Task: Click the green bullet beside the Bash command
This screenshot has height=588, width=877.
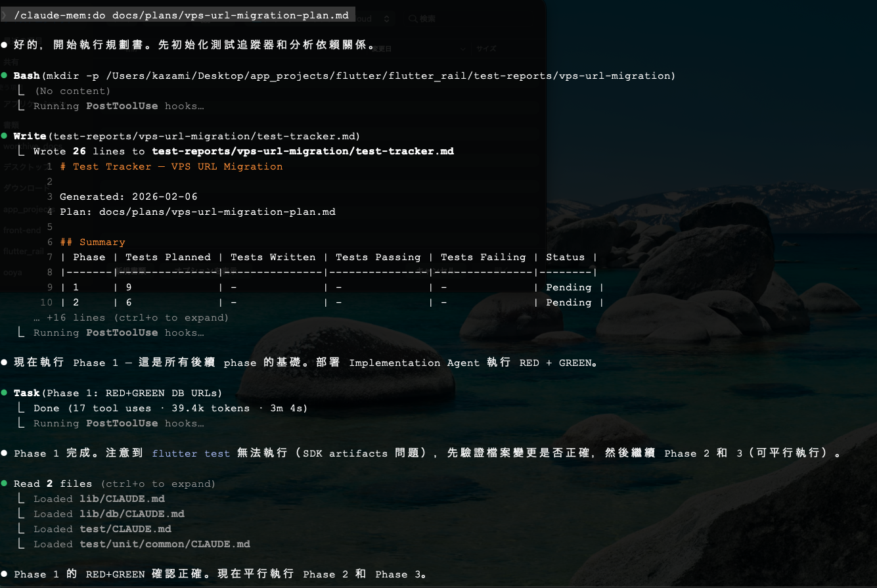Action: pos(5,76)
